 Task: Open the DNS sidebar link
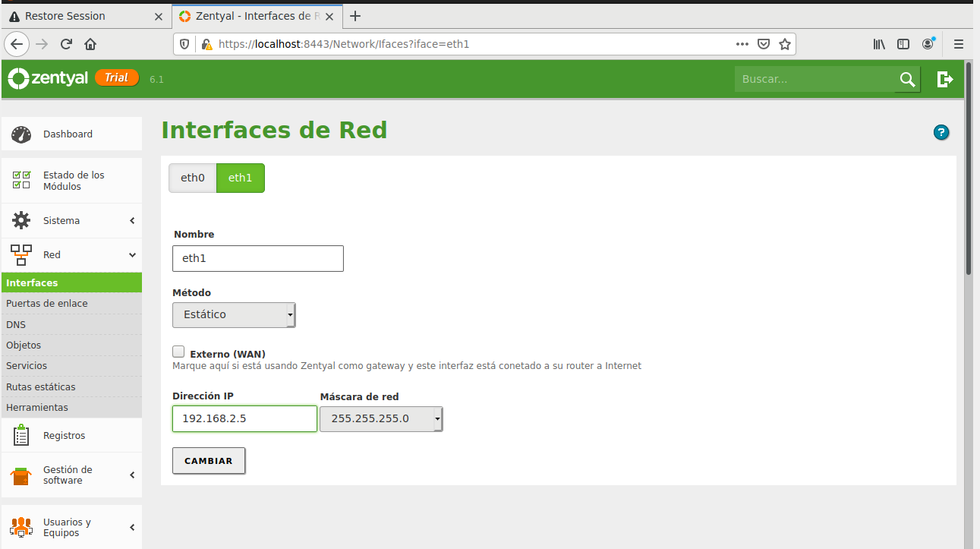coord(16,324)
